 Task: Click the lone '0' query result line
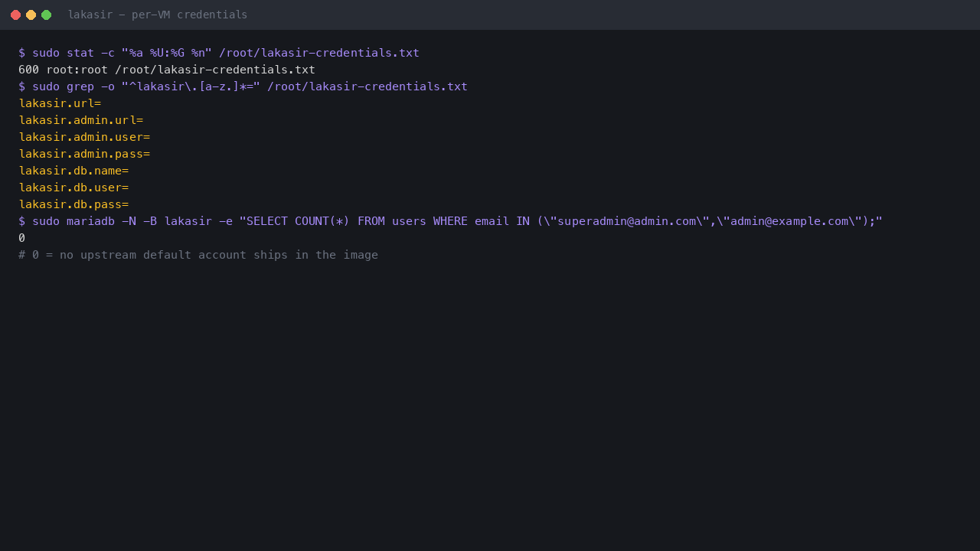pos(21,238)
